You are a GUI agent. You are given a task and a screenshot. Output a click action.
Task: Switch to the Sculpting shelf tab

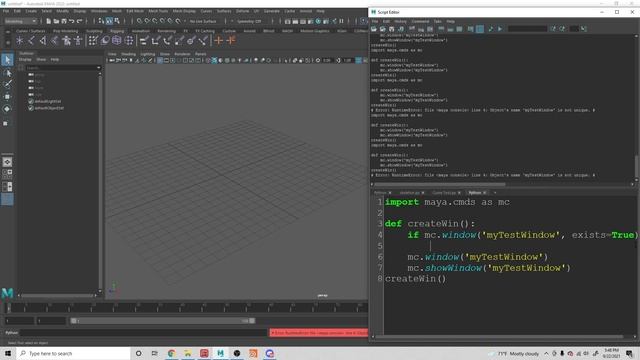[94, 31]
